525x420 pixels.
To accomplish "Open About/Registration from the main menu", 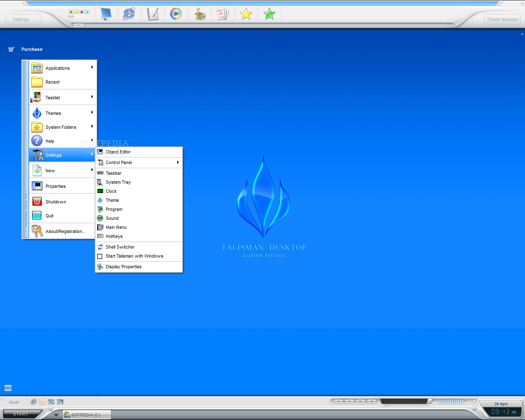I will (63, 231).
